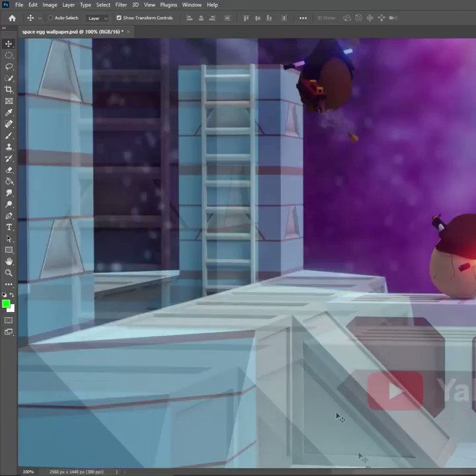Select the Hand tool
Image resolution: width=476 pixels, height=476 pixels.
(9, 261)
